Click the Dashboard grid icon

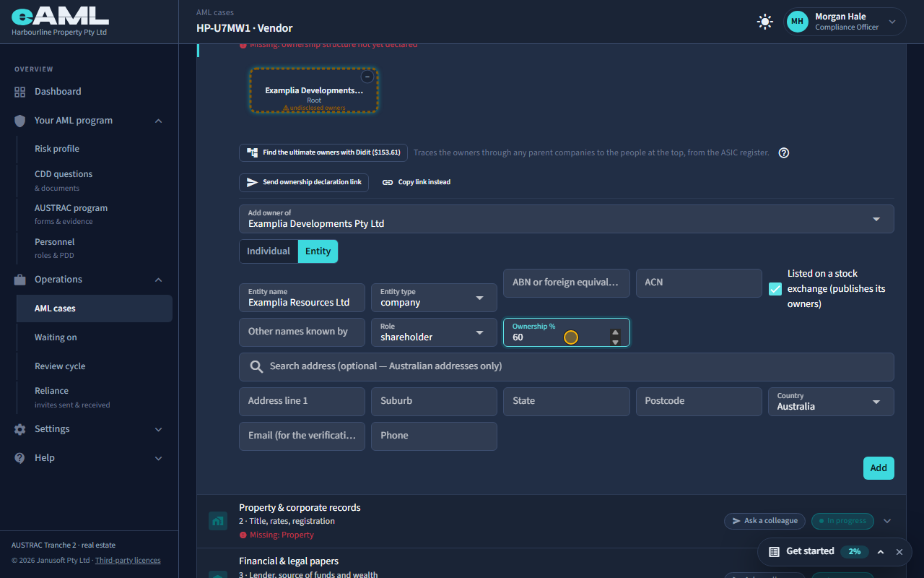pyautogui.click(x=19, y=92)
